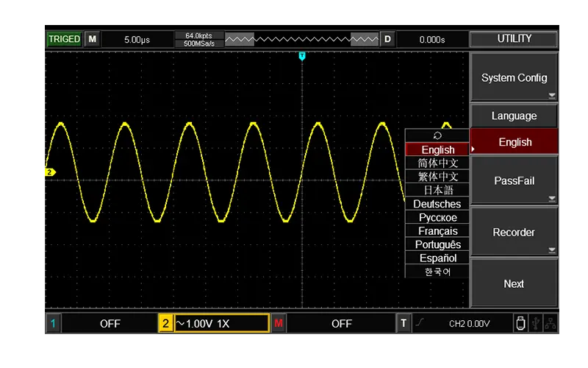Click the rising edge trigger slope icon
588x368 pixels.
click(x=420, y=323)
